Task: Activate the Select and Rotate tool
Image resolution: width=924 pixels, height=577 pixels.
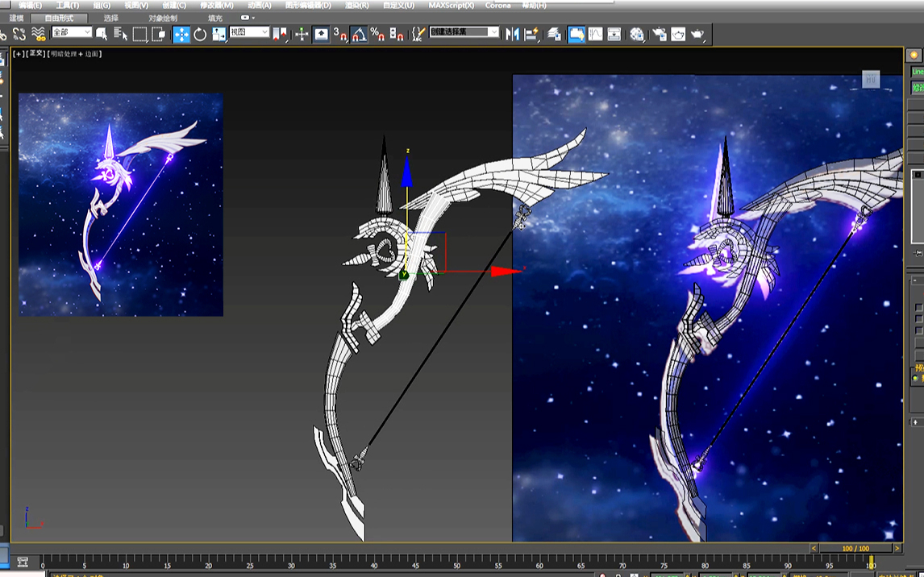Action: tap(200, 34)
